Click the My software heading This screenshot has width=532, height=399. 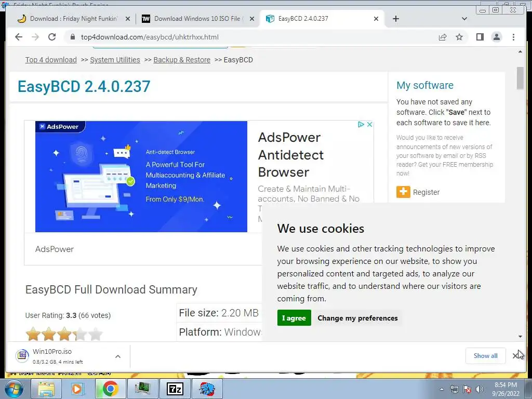click(425, 85)
